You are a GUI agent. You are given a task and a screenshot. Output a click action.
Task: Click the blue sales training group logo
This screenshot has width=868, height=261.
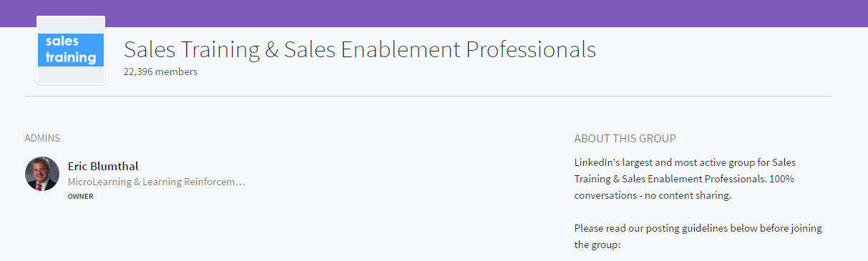pyautogui.click(x=71, y=50)
